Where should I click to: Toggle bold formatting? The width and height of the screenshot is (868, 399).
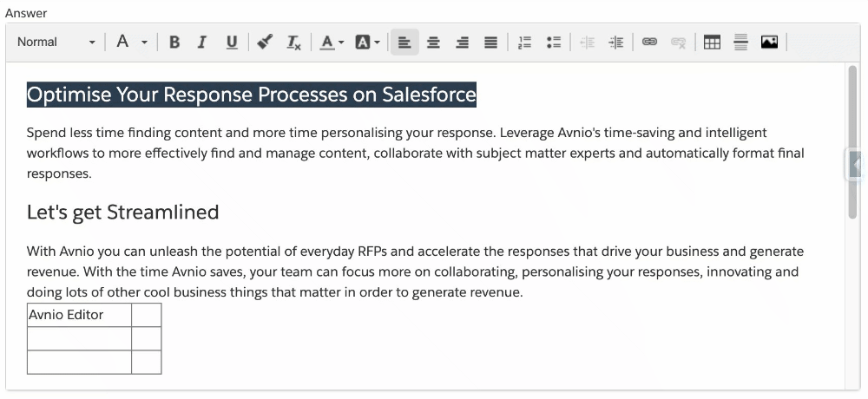pos(174,42)
